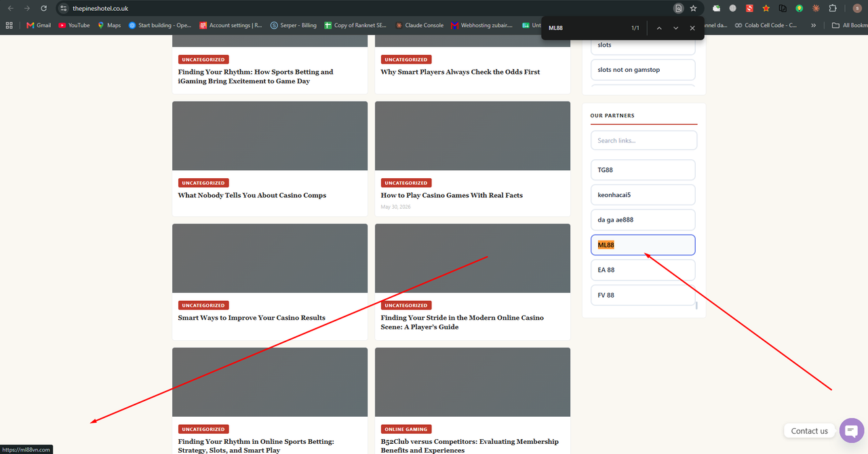Click the May 30, 2026 date text
This screenshot has width=868, height=454.
point(395,207)
